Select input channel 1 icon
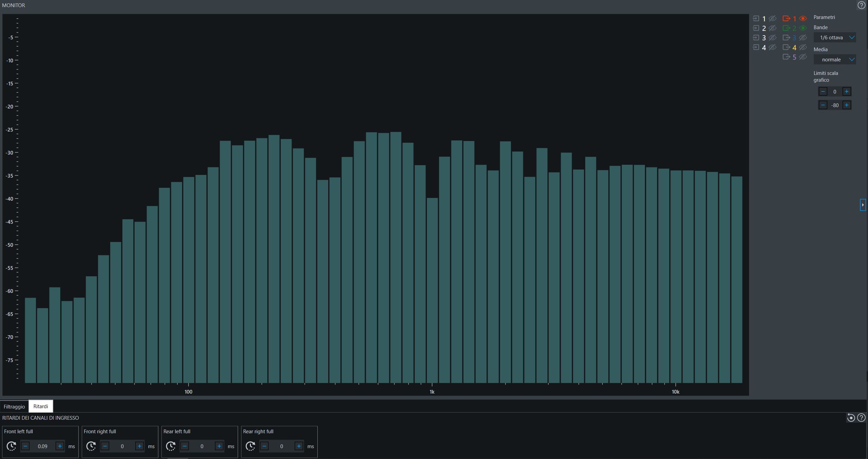The width and height of the screenshot is (868, 459). tap(756, 19)
